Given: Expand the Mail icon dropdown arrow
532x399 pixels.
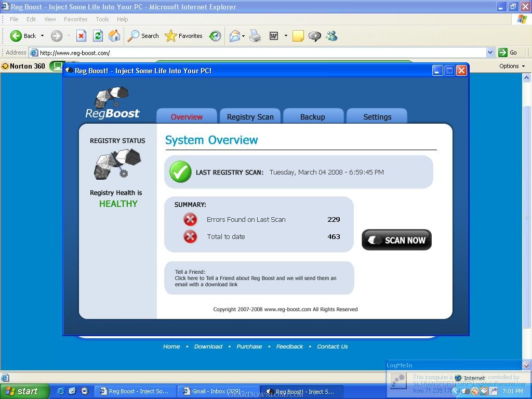Looking at the screenshot, I should (243, 36).
